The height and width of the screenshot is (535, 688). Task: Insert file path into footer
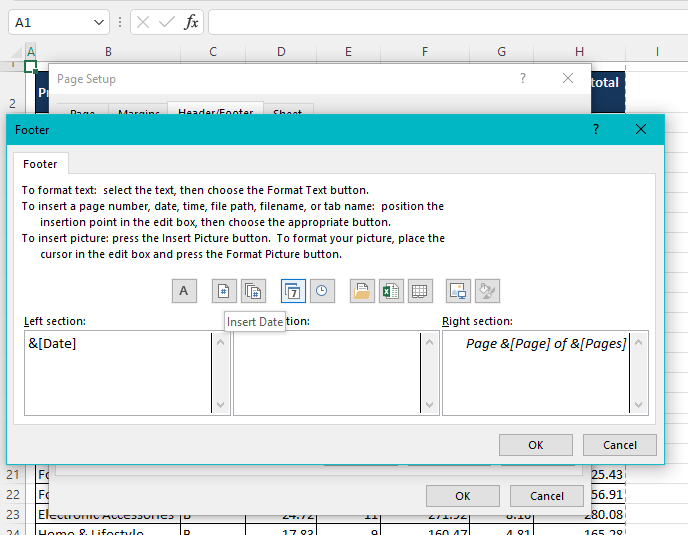click(362, 291)
